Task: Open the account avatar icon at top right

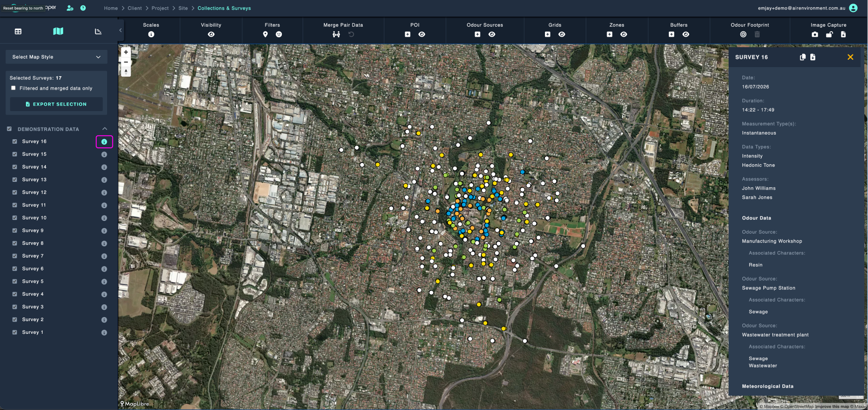Action: (853, 8)
